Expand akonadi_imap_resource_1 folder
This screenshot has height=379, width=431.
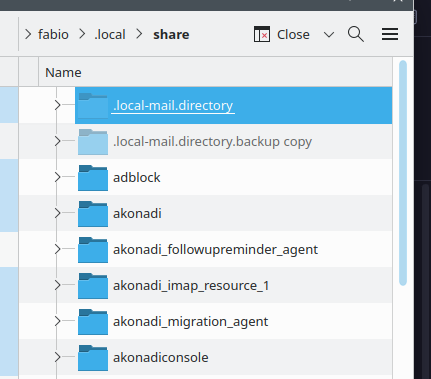[57, 285]
